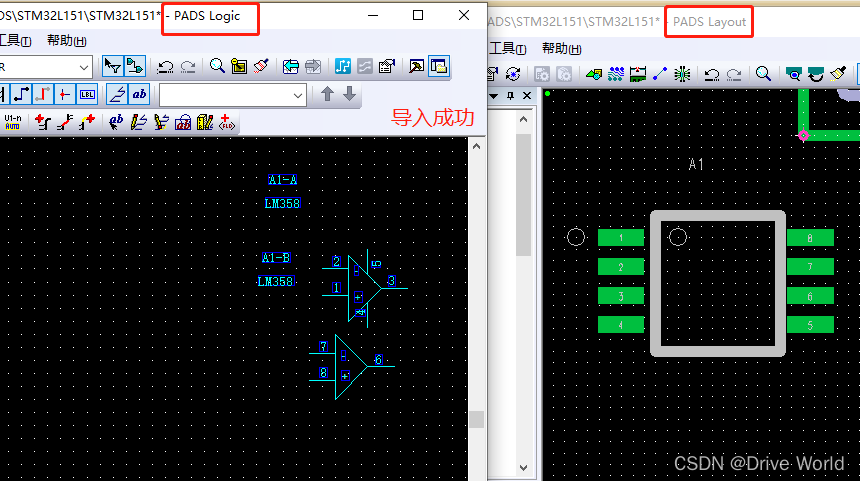Open the library books icon
The height and width of the screenshot is (481, 860).
click(205, 122)
